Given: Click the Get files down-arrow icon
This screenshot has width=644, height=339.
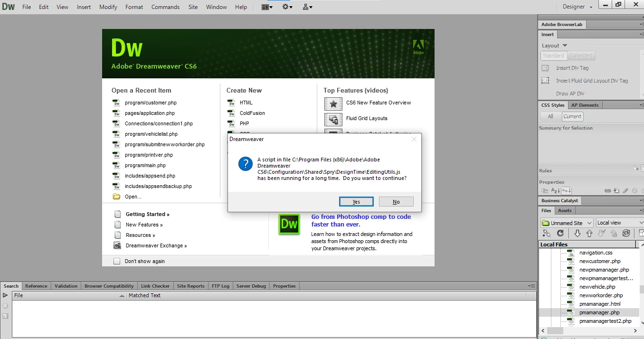Looking at the screenshot, I should [x=578, y=233].
